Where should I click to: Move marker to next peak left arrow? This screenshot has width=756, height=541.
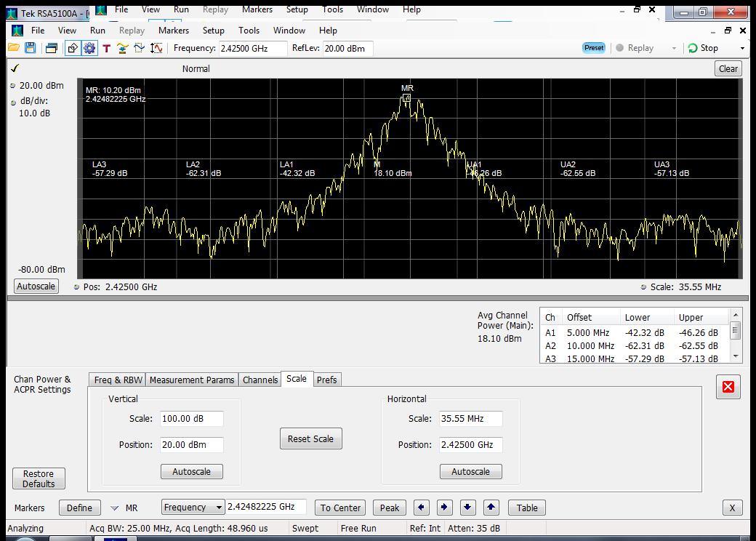coord(422,508)
